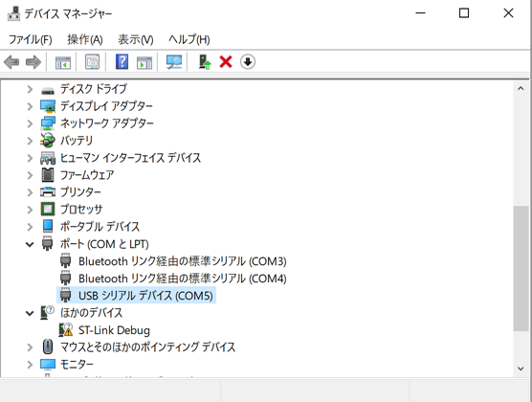
Task: Click the Update driver icon with green arrow
Action: pos(205,62)
